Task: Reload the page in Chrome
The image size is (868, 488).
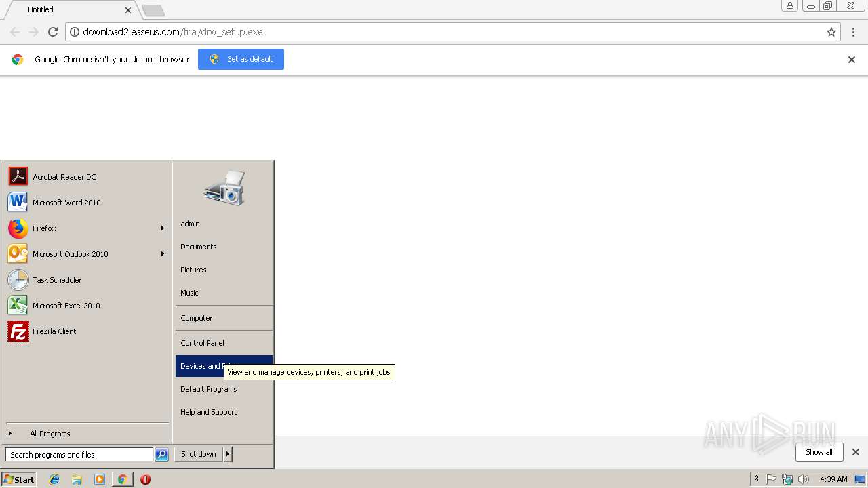Action: 53,32
